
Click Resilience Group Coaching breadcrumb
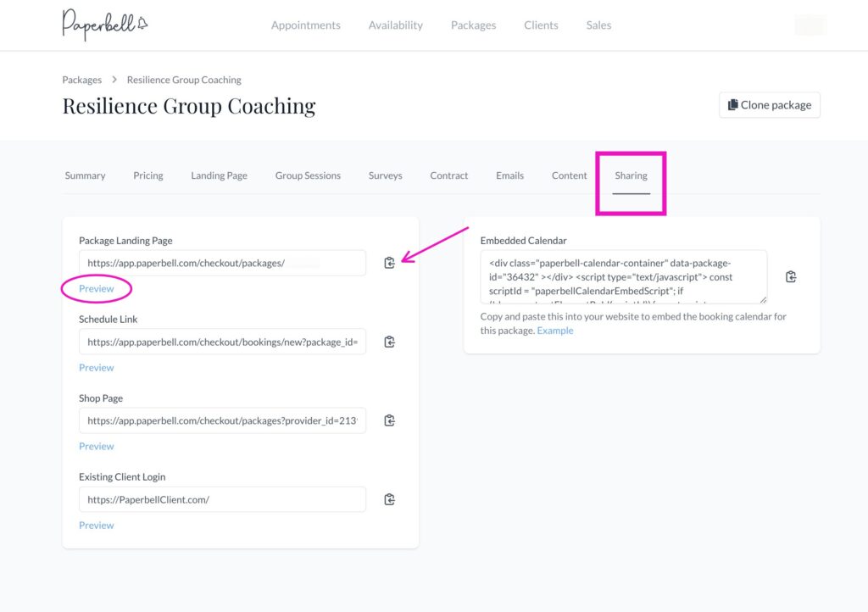pyautogui.click(x=184, y=80)
